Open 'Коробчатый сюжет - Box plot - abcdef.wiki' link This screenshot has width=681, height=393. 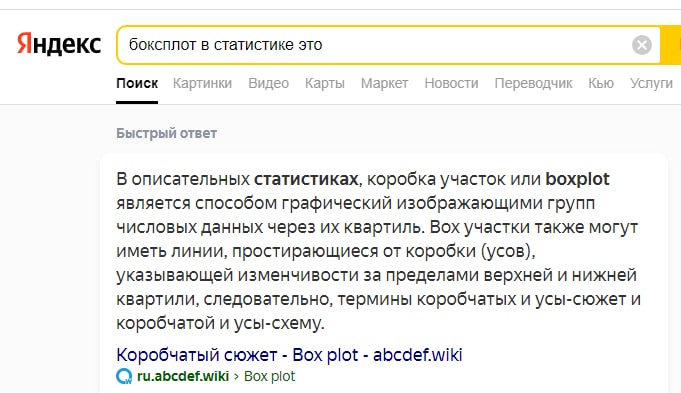[289, 355]
